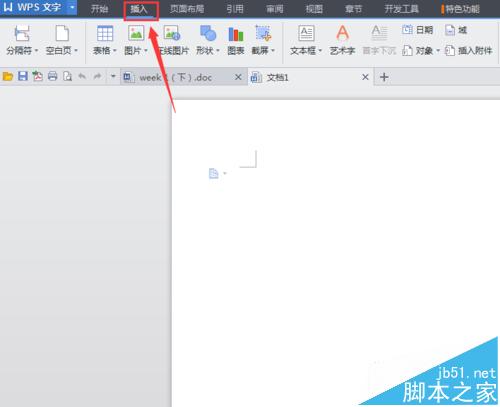This screenshot has height=407, width=500.
Task: Close the week (下).doc document tab
Action: coord(238,77)
